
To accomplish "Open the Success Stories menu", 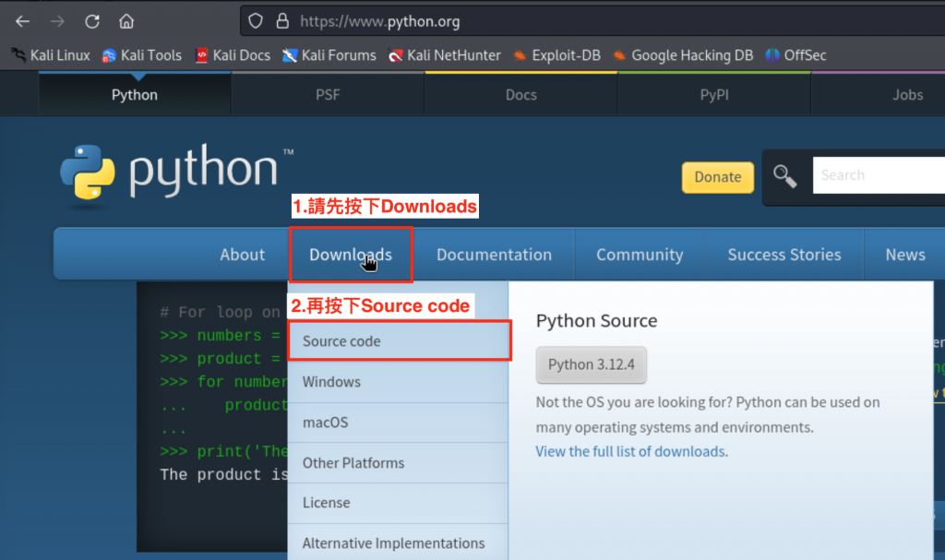I will (784, 255).
